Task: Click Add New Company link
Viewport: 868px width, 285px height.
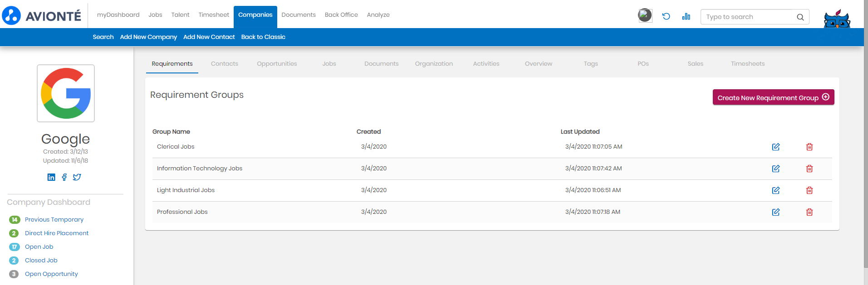Action: click(x=148, y=37)
